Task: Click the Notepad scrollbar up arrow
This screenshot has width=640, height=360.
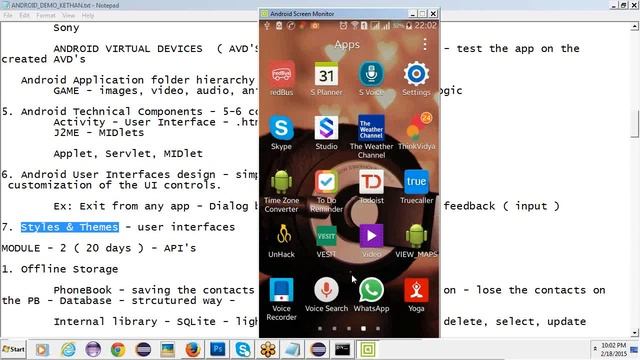Action: tap(635, 27)
